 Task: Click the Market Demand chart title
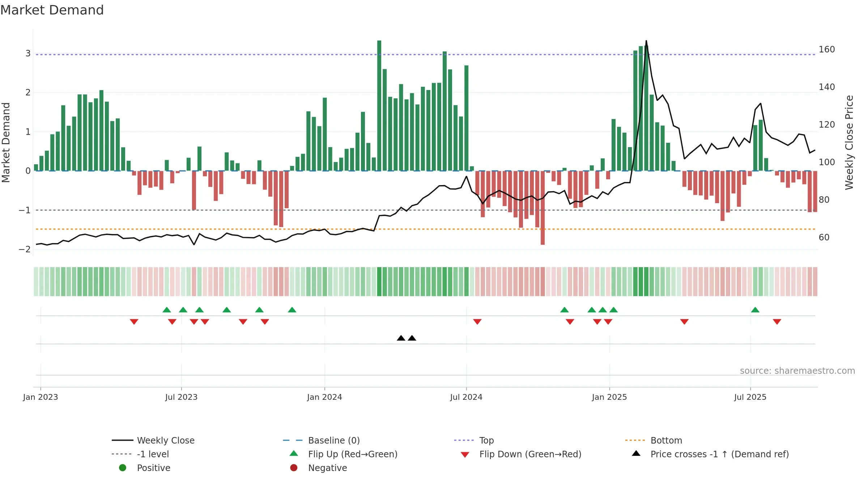[52, 10]
